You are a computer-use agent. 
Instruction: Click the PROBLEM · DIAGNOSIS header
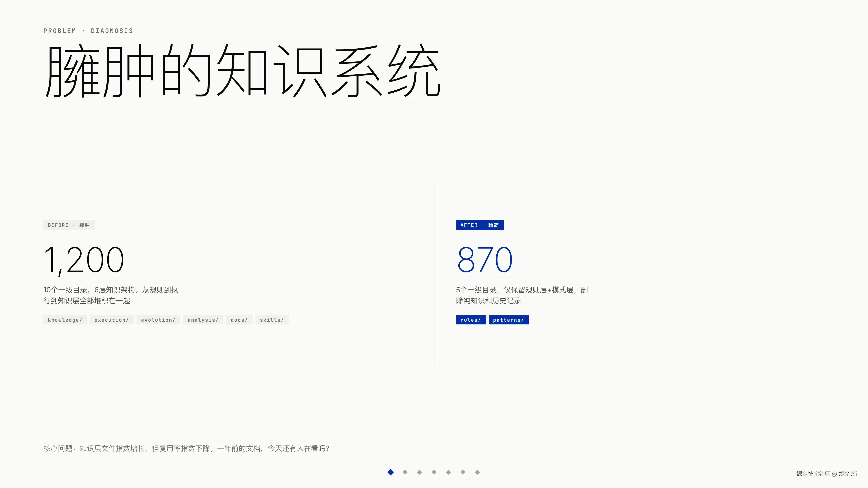click(x=88, y=31)
